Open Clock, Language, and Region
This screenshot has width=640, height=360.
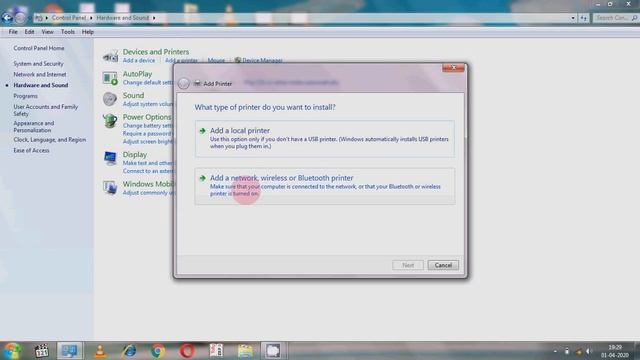coord(49,140)
